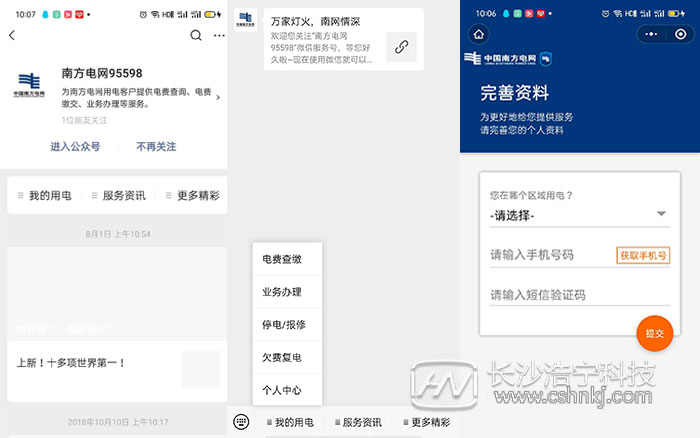This screenshot has width=700, height=438.
Task: Tap the 获取手机号 button
Action: point(643,255)
